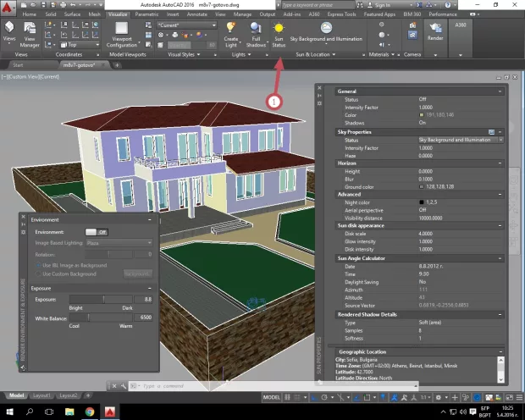Click the Exposure slider
Image resolution: width=525 pixels, height=420 pixels.
103,299
